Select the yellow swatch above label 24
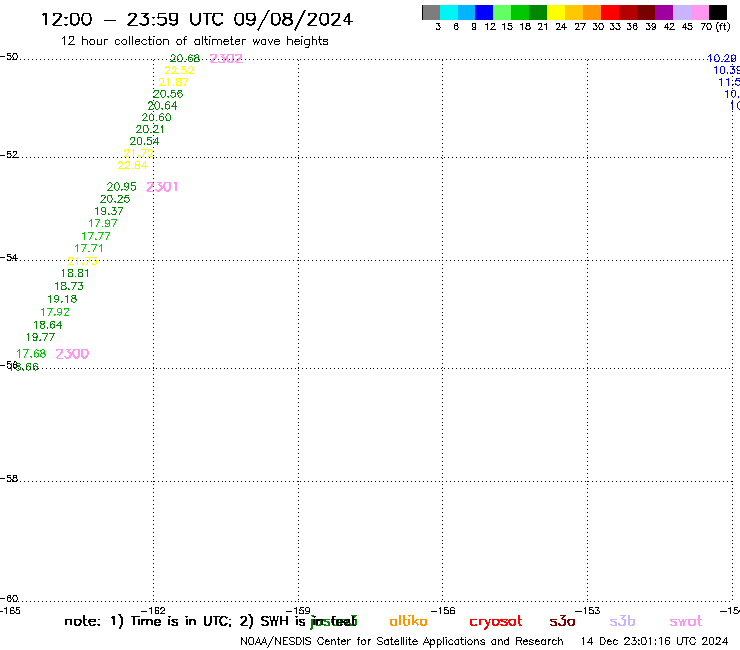Viewport: 740px width, 650px height. pyautogui.click(x=556, y=12)
